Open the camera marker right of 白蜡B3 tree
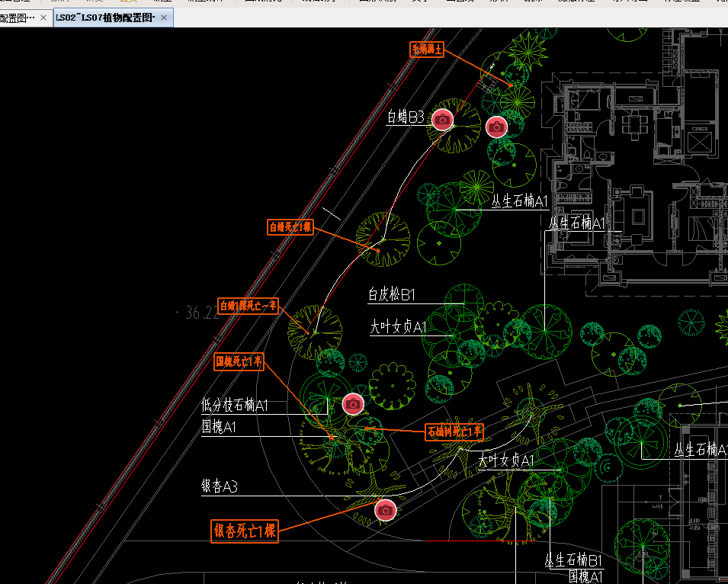 click(496, 127)
